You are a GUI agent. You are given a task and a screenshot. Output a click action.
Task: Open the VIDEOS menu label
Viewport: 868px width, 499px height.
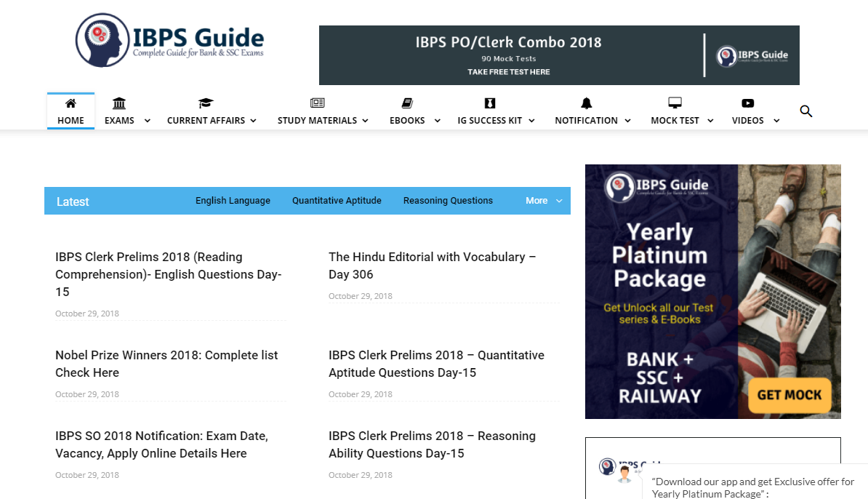pos(748,121)
